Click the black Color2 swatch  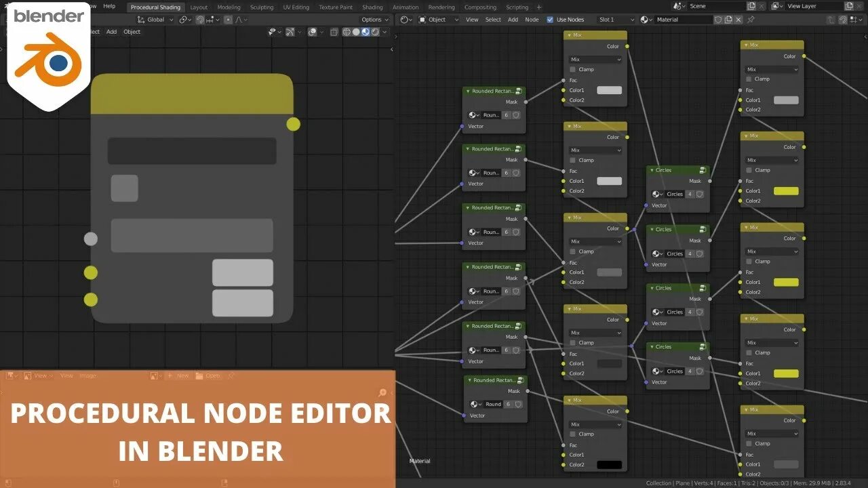(x=610, y=465)
